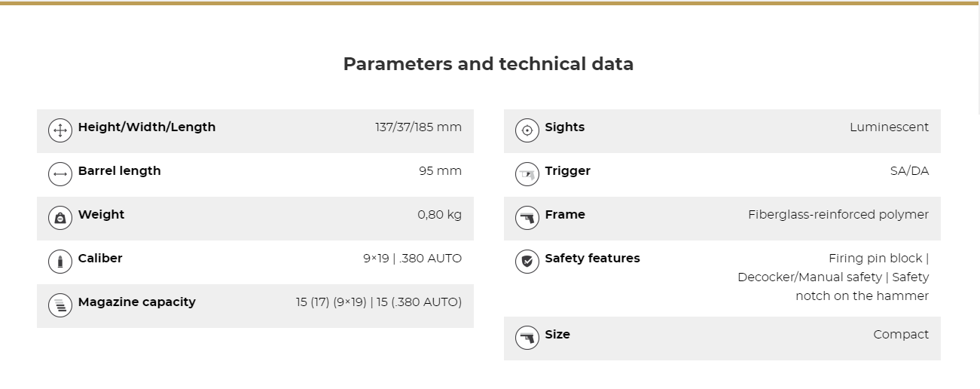
Task: Click the 95 mm barrel length value
Action: (440, 171)
